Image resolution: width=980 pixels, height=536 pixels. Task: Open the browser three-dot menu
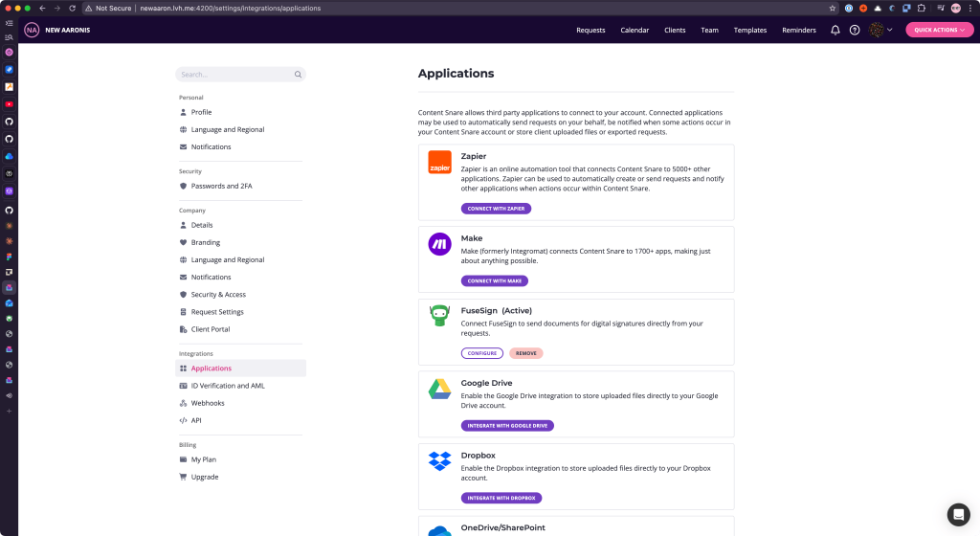970,8
